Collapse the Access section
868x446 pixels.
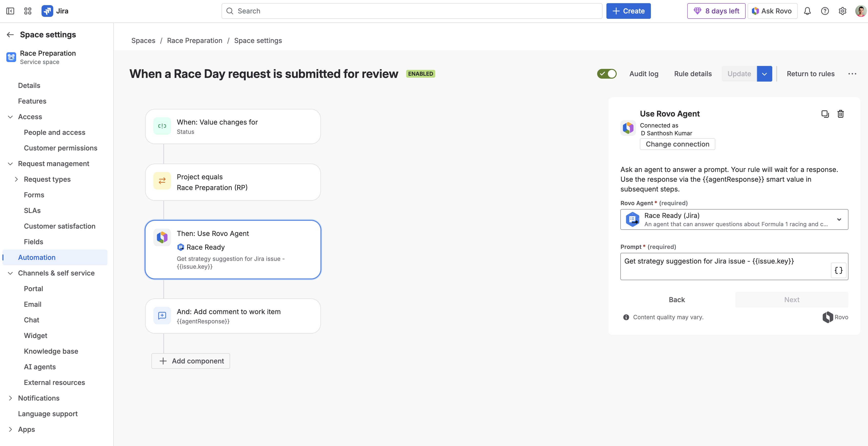[x=11, y=117]
